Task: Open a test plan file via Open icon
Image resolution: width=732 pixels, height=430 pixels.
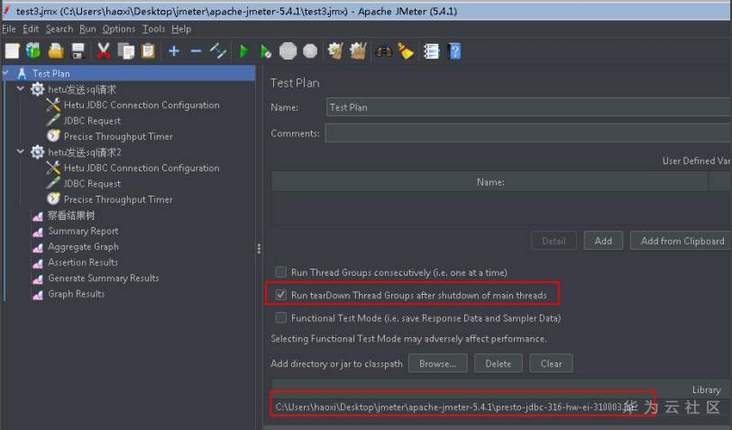Action: click(56, 51)
